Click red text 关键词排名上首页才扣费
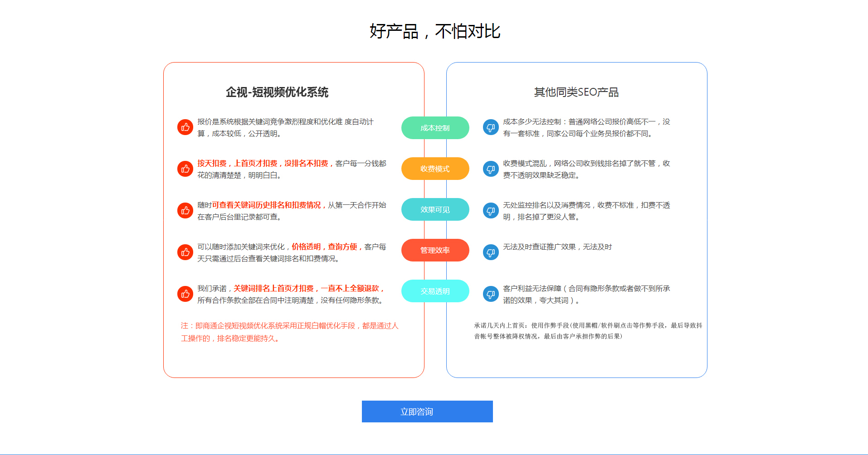868x455 pixels. [x=273, y=288]
